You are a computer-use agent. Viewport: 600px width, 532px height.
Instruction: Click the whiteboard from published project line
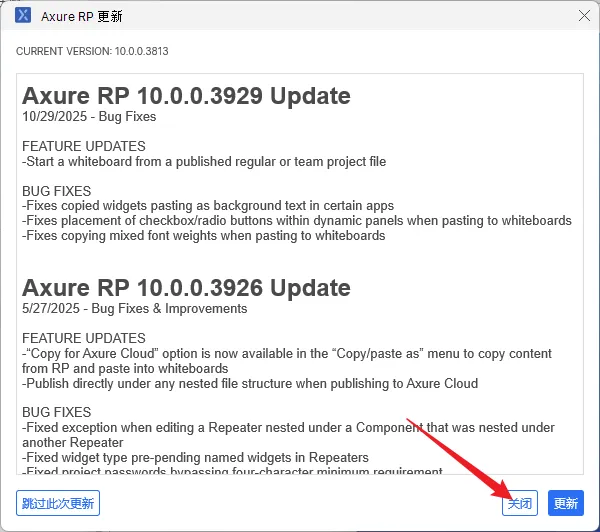coord(204,162)
